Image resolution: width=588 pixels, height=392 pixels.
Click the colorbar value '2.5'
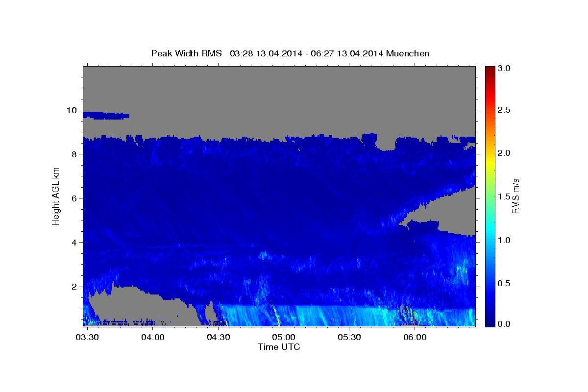tap(504, 110)
